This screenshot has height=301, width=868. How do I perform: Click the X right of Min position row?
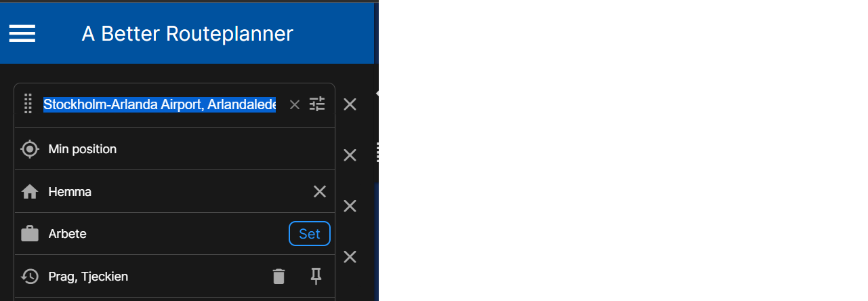(x=350, y=155)
